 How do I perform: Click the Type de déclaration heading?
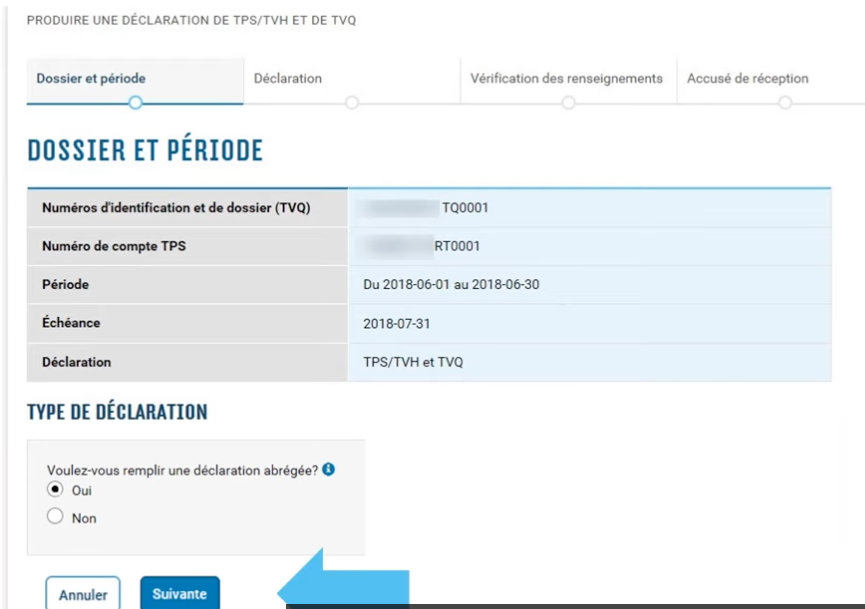pyautogui.click(x=117, y=412)
